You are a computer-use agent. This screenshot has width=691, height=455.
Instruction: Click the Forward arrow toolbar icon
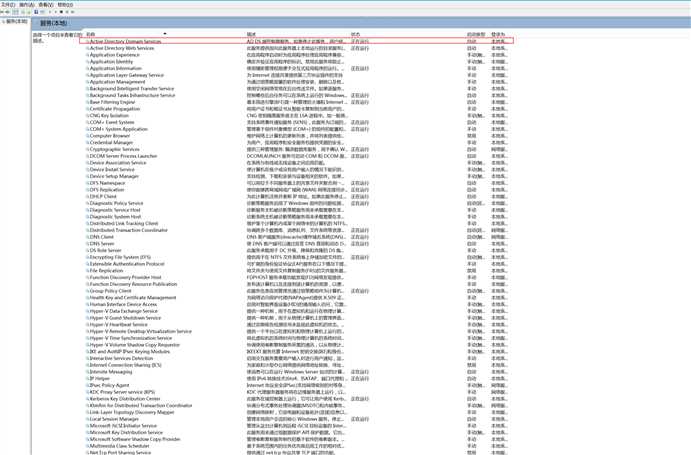(7, 12)
